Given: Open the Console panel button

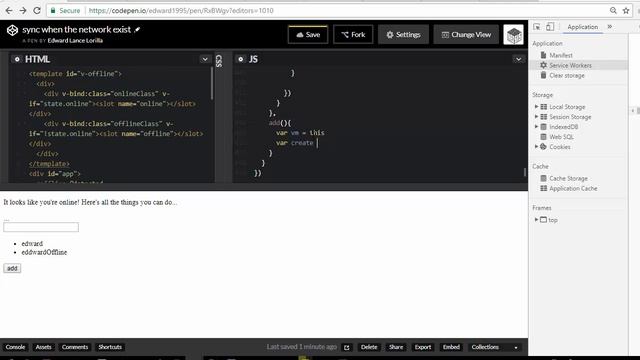Looking at the screenshot, I should [x=16, y=347].
